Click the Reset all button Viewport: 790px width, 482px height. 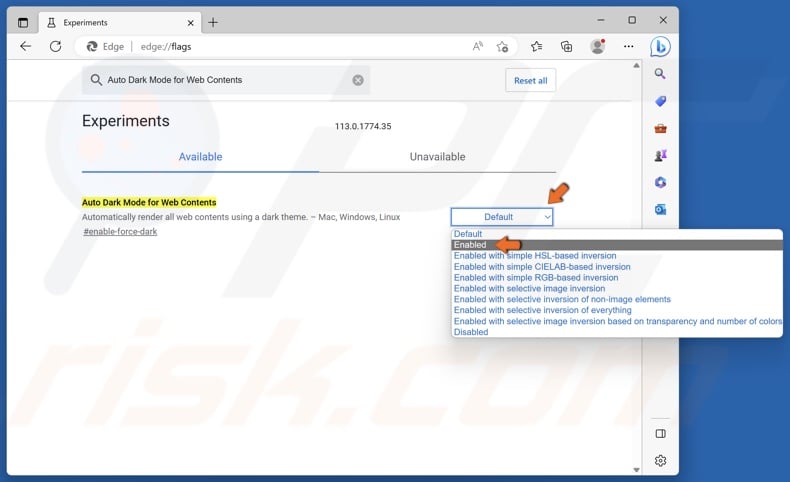(531, 81)
